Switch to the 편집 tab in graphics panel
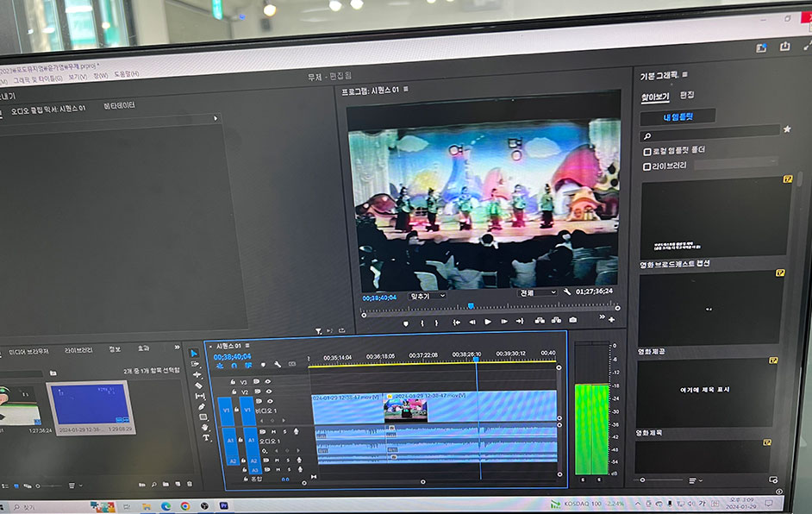812x514 pixels. click(687, 95)
